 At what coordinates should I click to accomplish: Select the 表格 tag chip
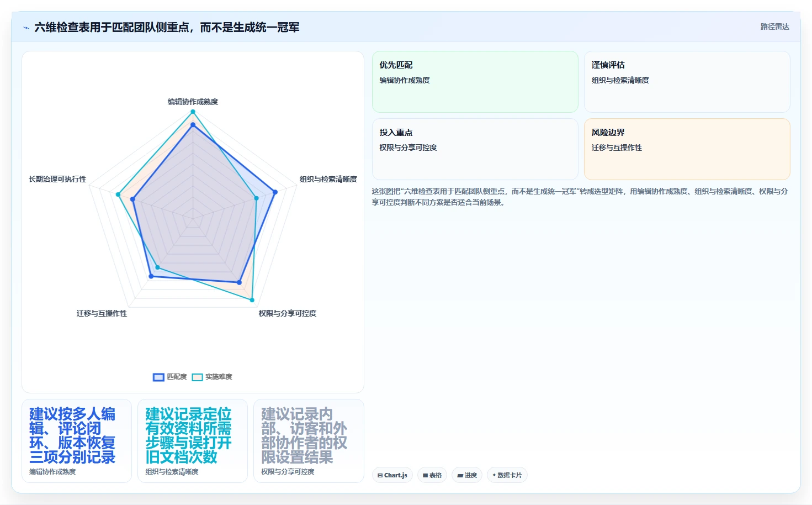[432, 475]
